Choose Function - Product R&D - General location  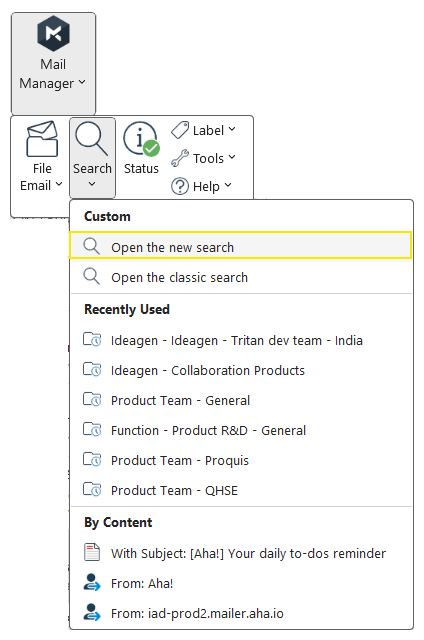(241, 430)
